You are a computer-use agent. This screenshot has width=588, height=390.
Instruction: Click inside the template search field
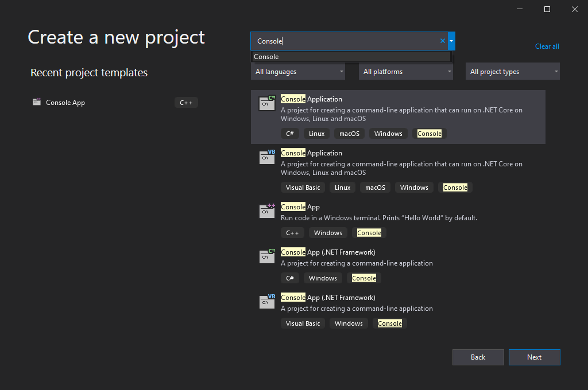pyautogui.click(x=345, y=41)
